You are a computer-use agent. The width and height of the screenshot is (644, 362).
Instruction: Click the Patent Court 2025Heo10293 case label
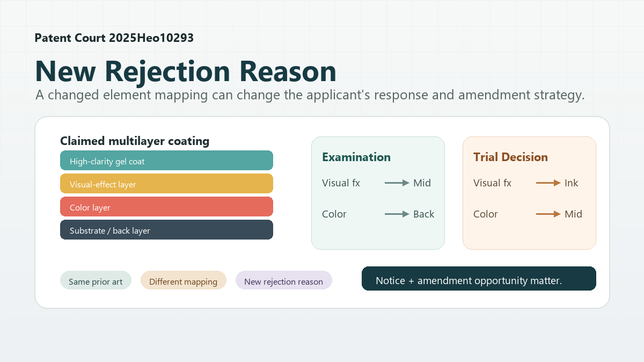114,38
